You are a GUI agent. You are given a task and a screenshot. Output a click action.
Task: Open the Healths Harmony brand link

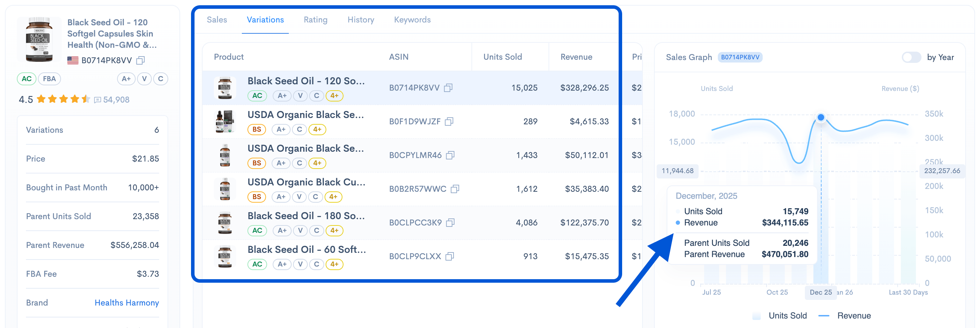(126, 302)
